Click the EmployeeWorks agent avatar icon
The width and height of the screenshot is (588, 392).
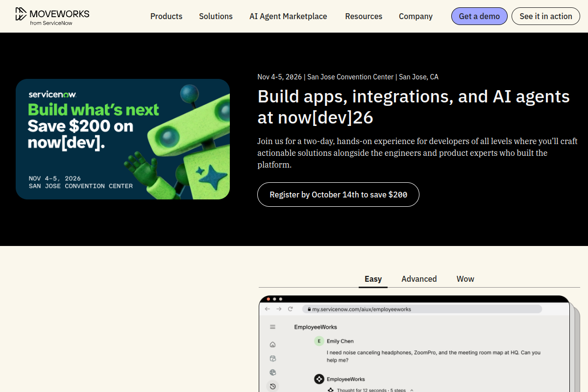pos(319,379)
